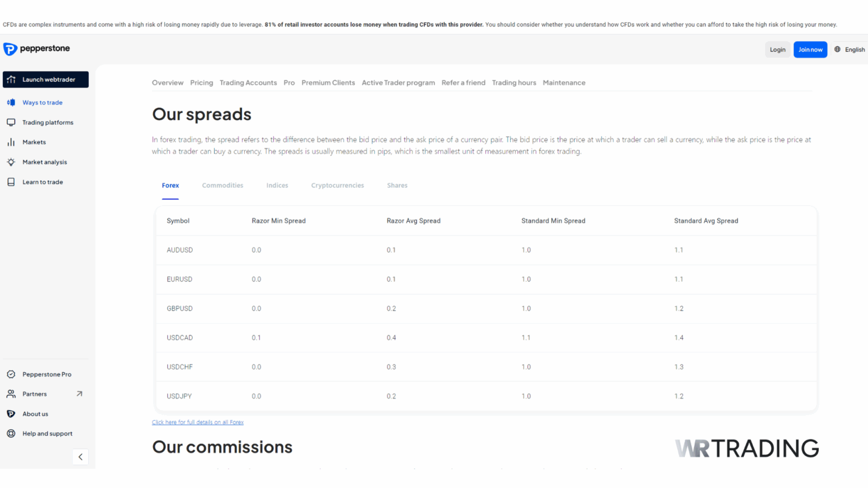Open full details on all Forex link
Viewport: 868px width, 488px height.
197,422
